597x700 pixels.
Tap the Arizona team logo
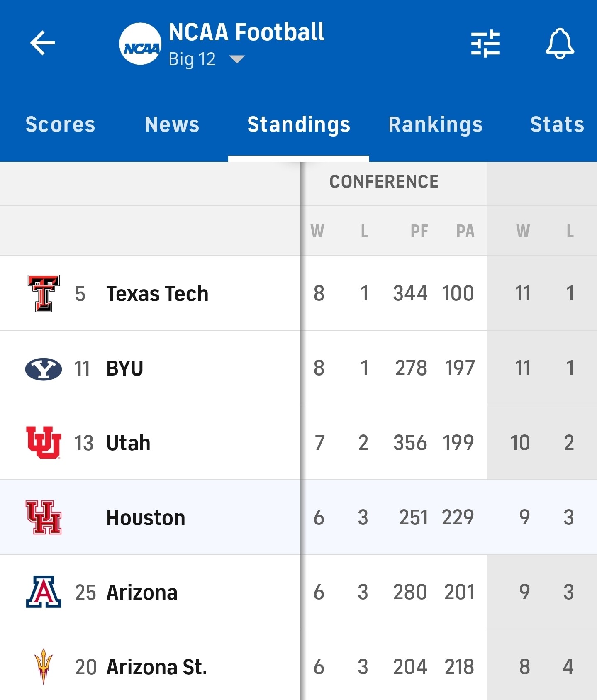tap(44, 592)
